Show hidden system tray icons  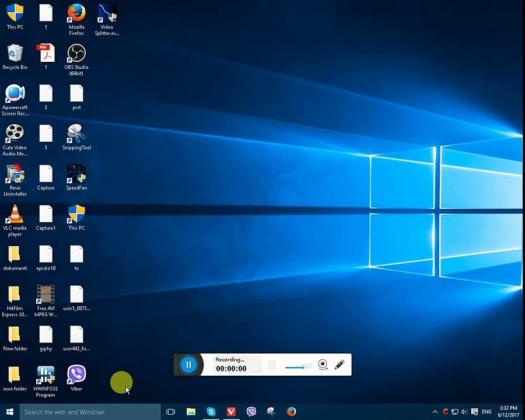pyautogui.click(x=435, y=412)
